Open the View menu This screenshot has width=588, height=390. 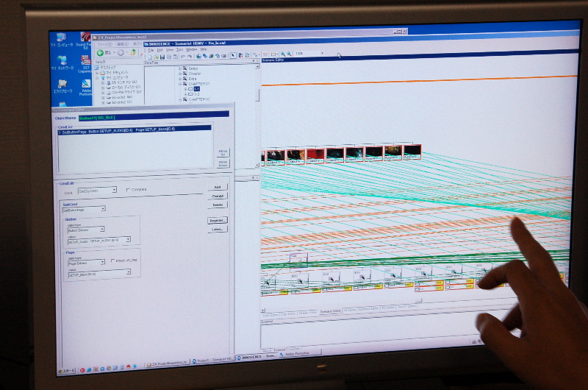(x=170, y=50)
